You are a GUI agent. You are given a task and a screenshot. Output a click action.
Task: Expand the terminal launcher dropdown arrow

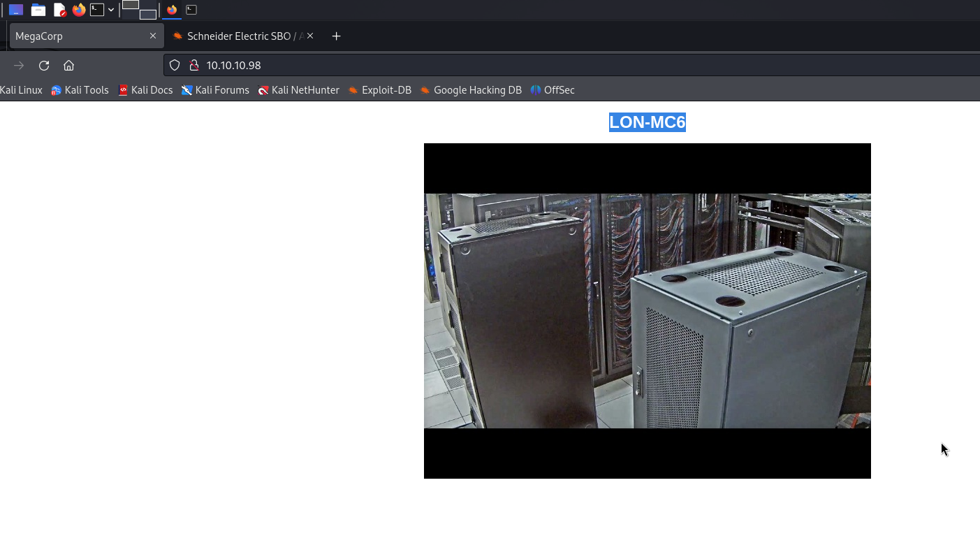(111, 10)
